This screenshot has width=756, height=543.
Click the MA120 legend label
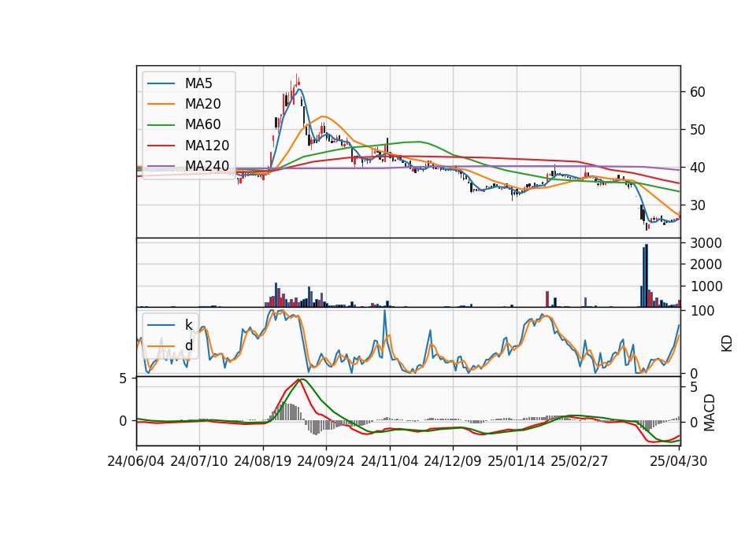click(207, 146)
